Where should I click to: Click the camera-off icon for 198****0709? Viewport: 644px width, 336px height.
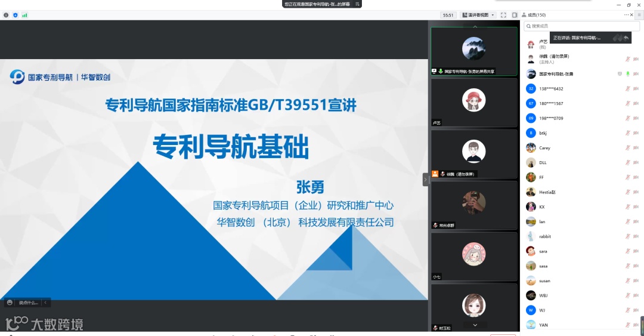[636, 118]
